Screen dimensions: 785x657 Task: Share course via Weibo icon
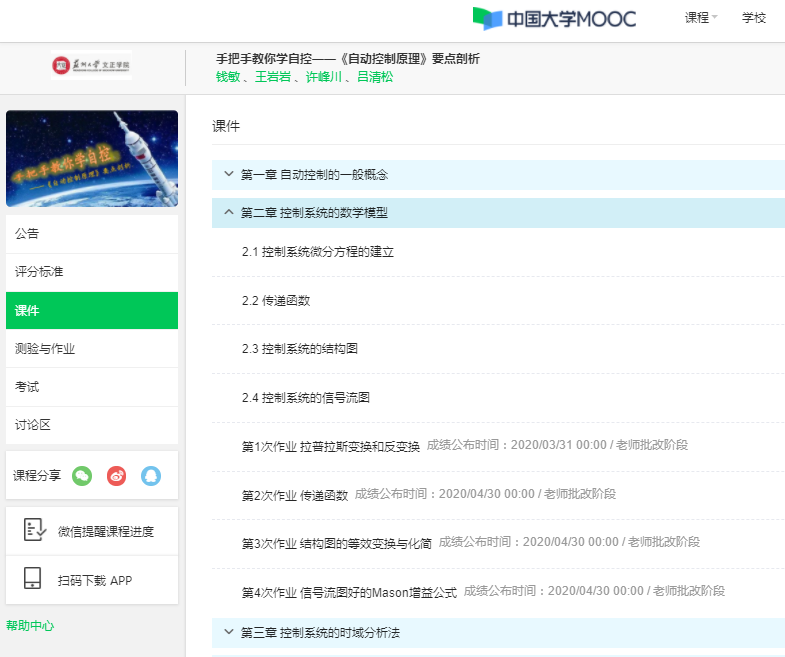pyautogui.click(x=117, y=476)
